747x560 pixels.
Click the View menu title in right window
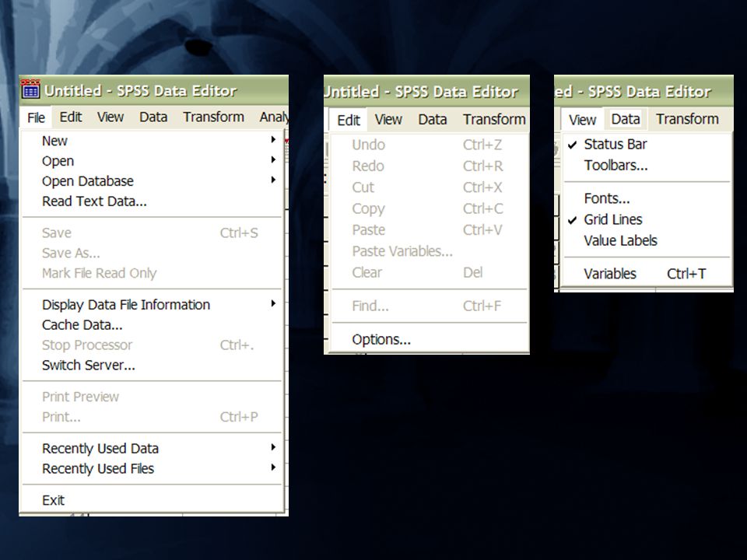click(x=582, y=120)
